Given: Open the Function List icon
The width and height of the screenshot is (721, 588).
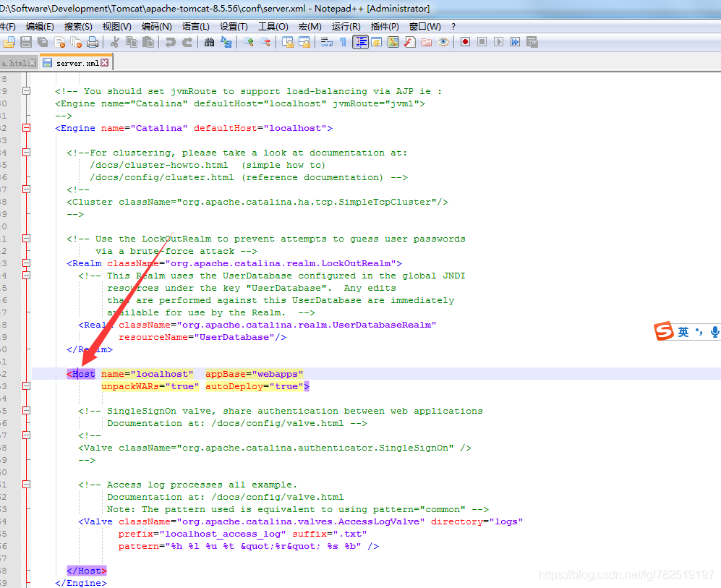Looking at the screenshot, I should (410, 42).
